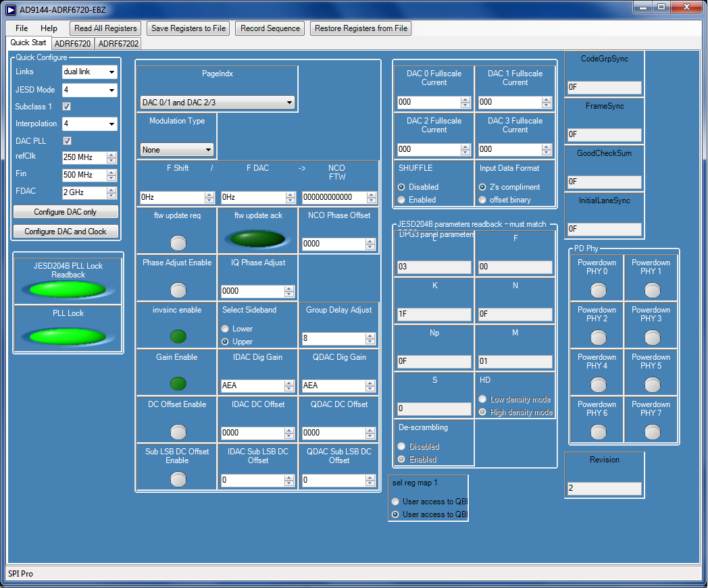708x588 pixels.
Task: Toggle the Powerdown PHY 3 button
Action: point(652,338)
